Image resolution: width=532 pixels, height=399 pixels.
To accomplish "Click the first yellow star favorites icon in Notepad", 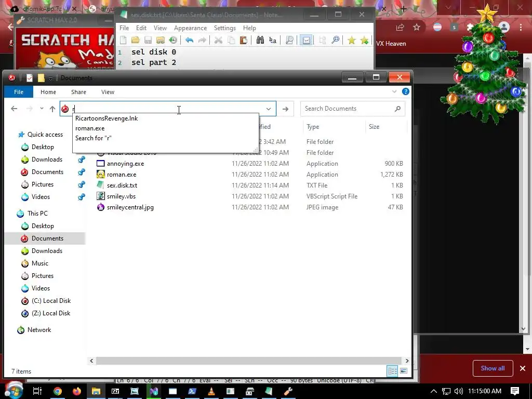I will point(352,41).
